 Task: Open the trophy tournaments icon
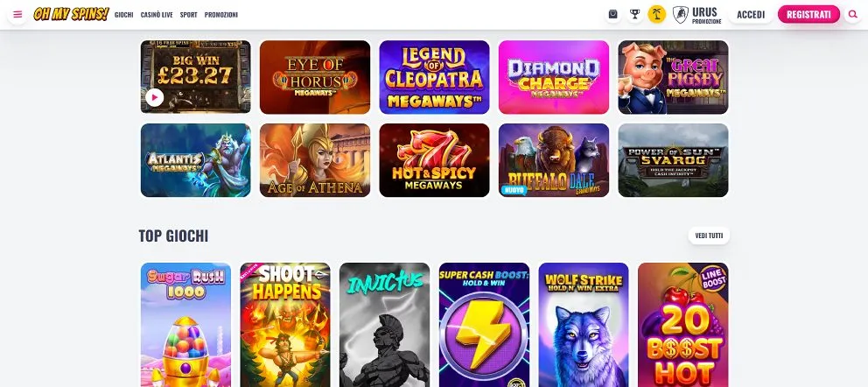[x=635, y=14]
